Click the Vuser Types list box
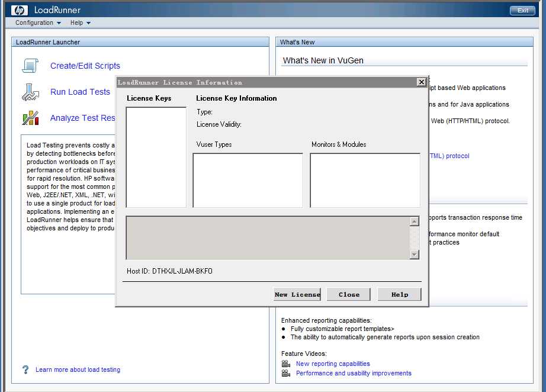Viewport: 546px width, 392px height. [248, 181]
